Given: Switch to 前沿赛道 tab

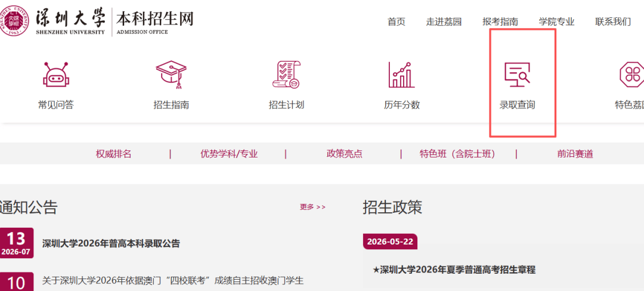Looking at the screenshot, I should coord(575,154).
